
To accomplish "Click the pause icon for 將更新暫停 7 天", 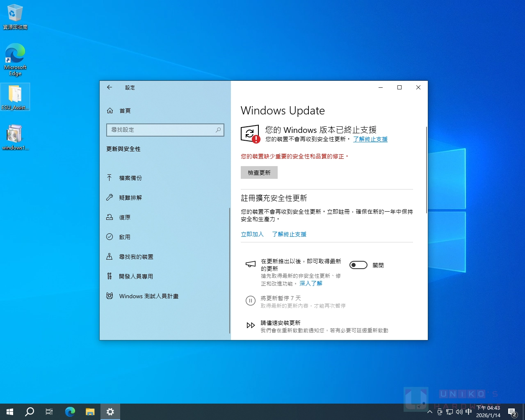I will click(251, 301).
